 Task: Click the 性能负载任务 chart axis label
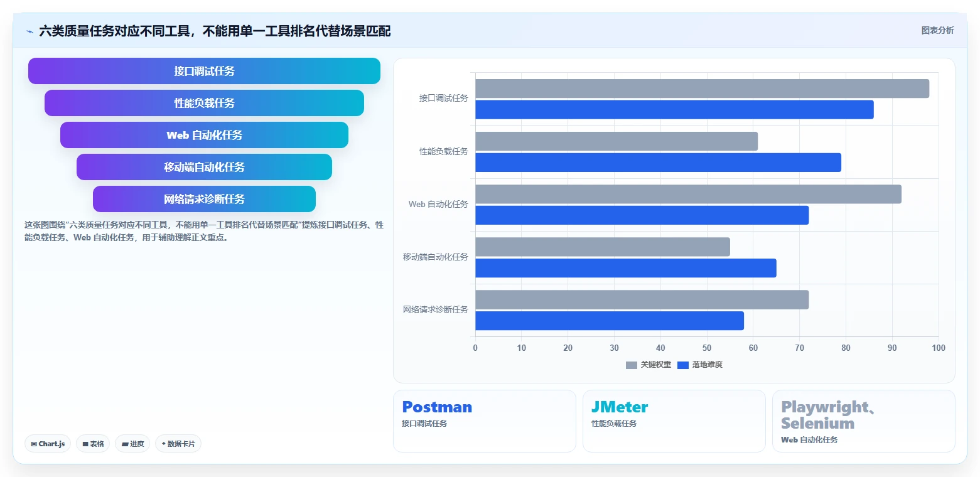click(x=444, y=151)
